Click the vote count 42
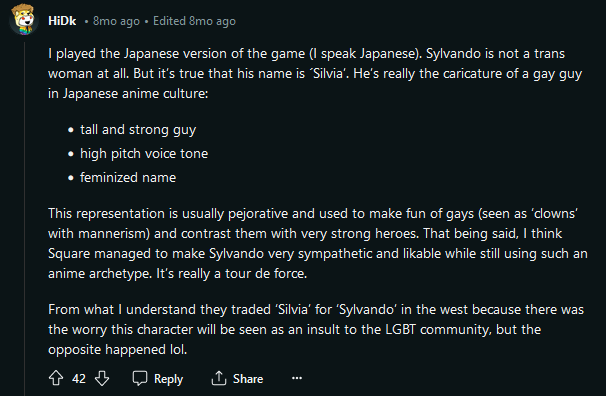Viewport: 606px width, 396px height. [79, 379]
